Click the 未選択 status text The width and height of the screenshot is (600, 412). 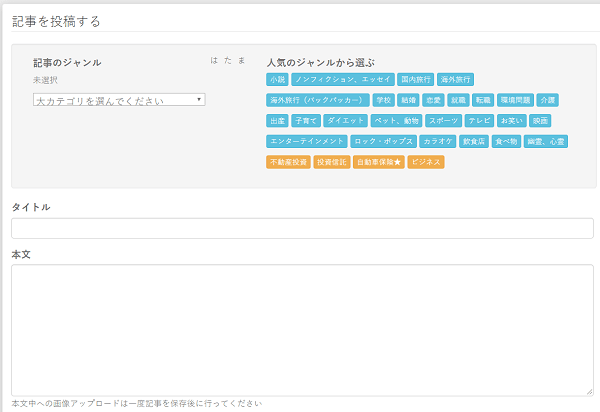[45, 80]
